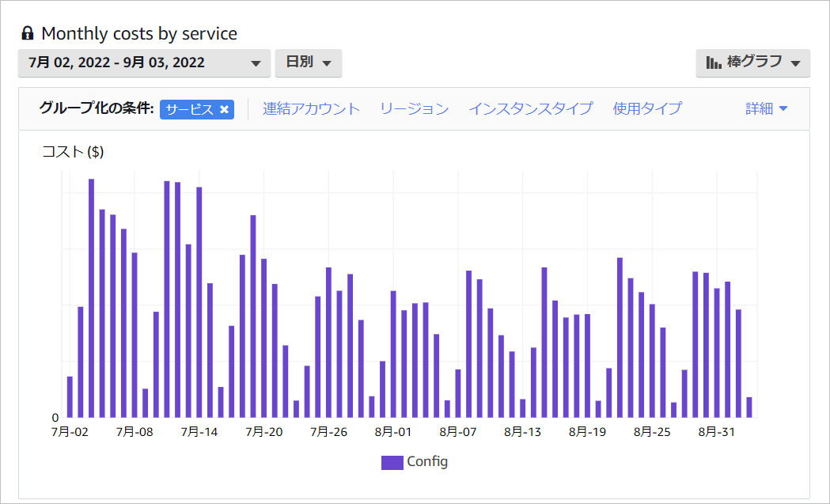Group by 使用タイプ
Viewport: 830px width, 504px height.
tap(647, 108)
